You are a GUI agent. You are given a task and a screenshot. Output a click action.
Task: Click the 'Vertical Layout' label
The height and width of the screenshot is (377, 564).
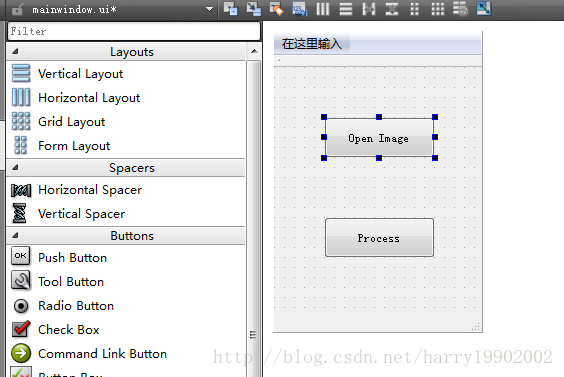[x=81, y=74]
